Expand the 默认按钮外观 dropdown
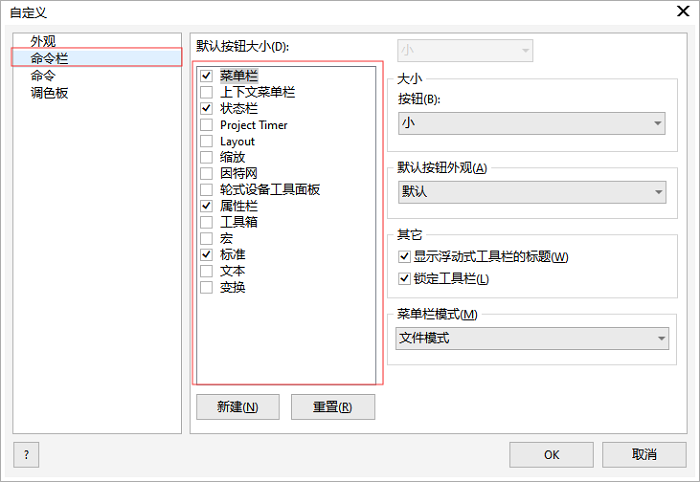Screen dimensions: 700x482 [x=531, y=191]
